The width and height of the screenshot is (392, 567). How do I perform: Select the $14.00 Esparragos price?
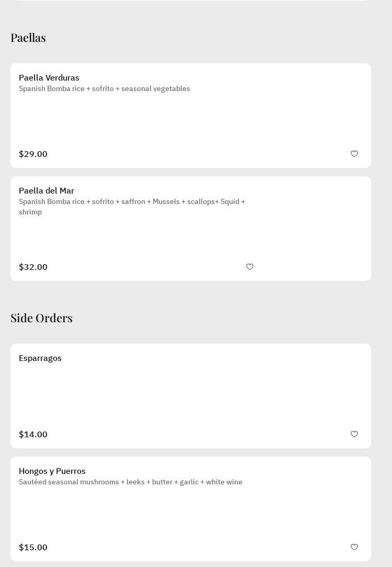33,435
